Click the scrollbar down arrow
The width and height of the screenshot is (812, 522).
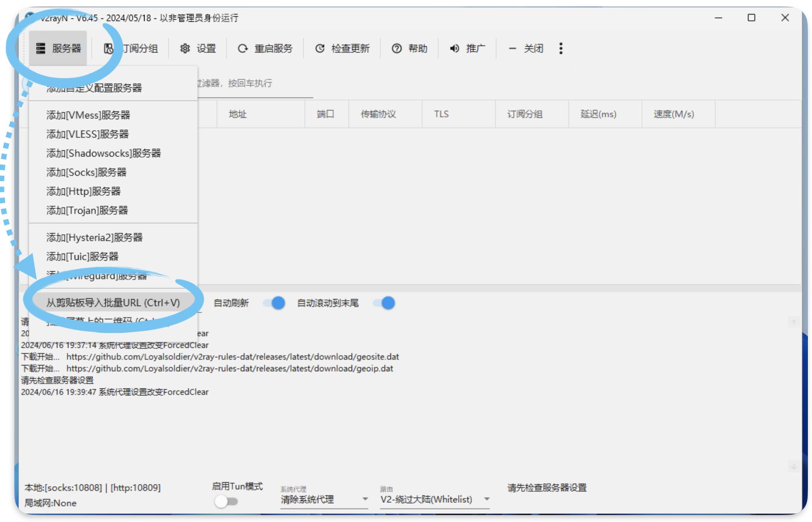pos(794,466)
